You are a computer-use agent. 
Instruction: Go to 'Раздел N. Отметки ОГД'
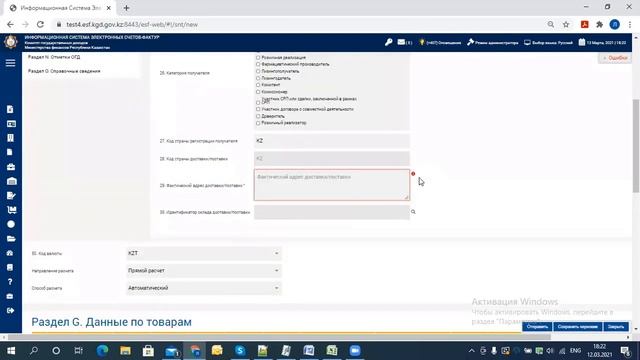click(54, 57)
